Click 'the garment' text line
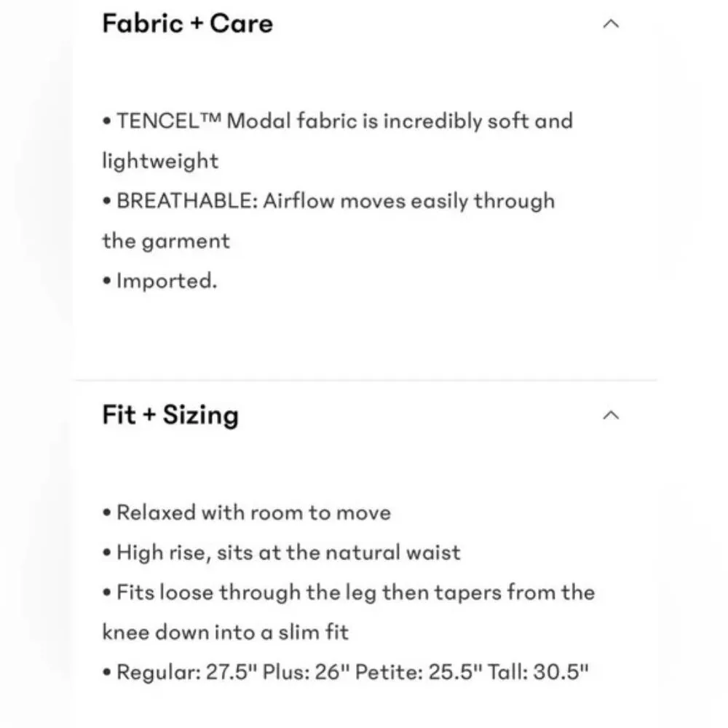 pos(166,241)
